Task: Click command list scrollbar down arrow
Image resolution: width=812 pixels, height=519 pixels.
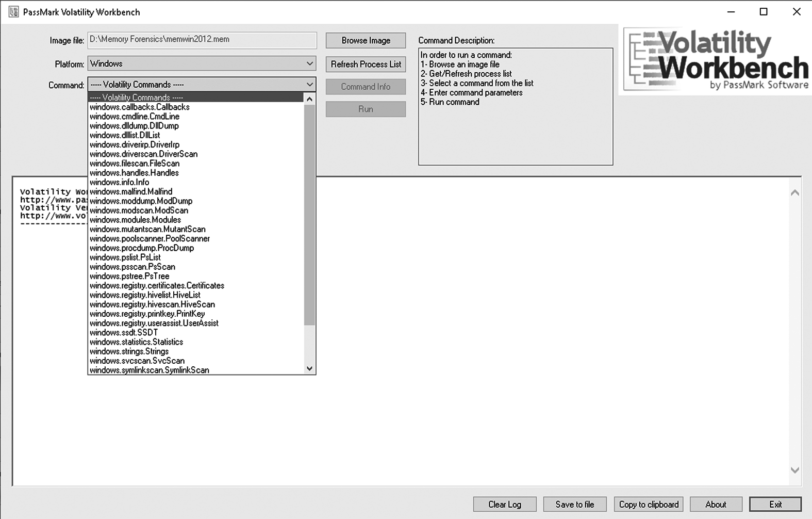Action: coord(309,368)
